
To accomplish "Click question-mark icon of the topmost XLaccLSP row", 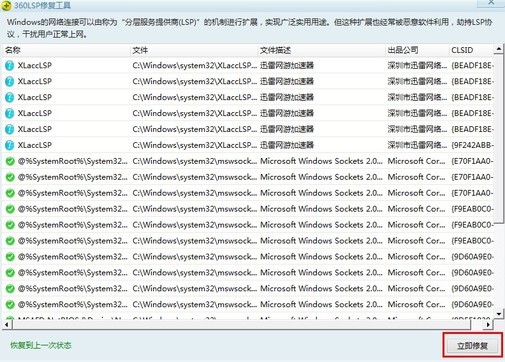I will pyautogui.click(x=10, y=65).
